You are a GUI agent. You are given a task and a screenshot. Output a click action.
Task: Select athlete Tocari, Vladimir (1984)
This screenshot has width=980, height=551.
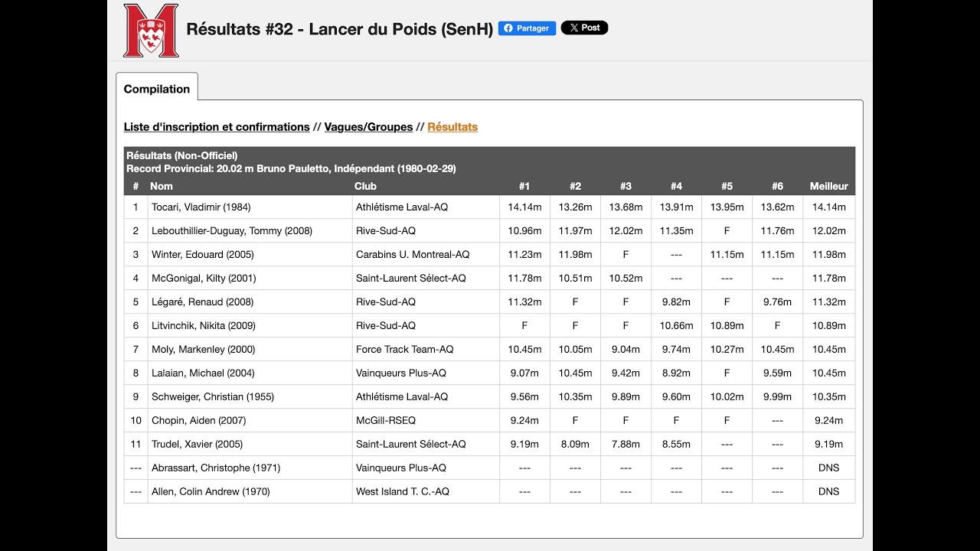201,207
